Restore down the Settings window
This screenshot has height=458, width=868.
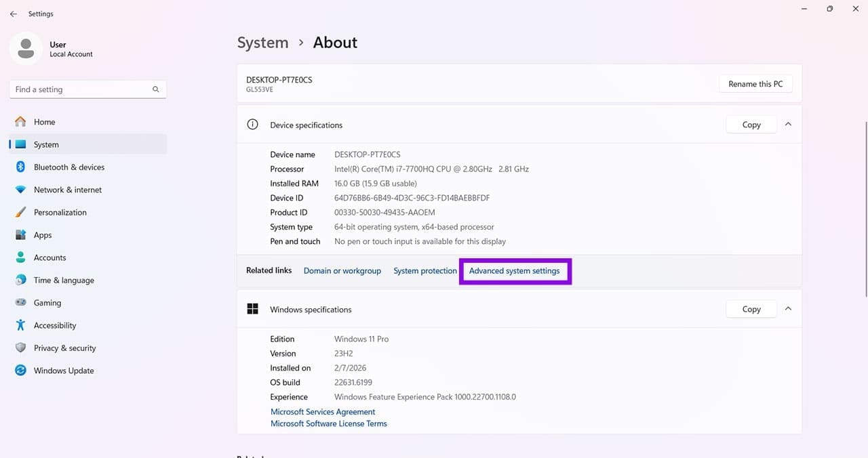829,9
